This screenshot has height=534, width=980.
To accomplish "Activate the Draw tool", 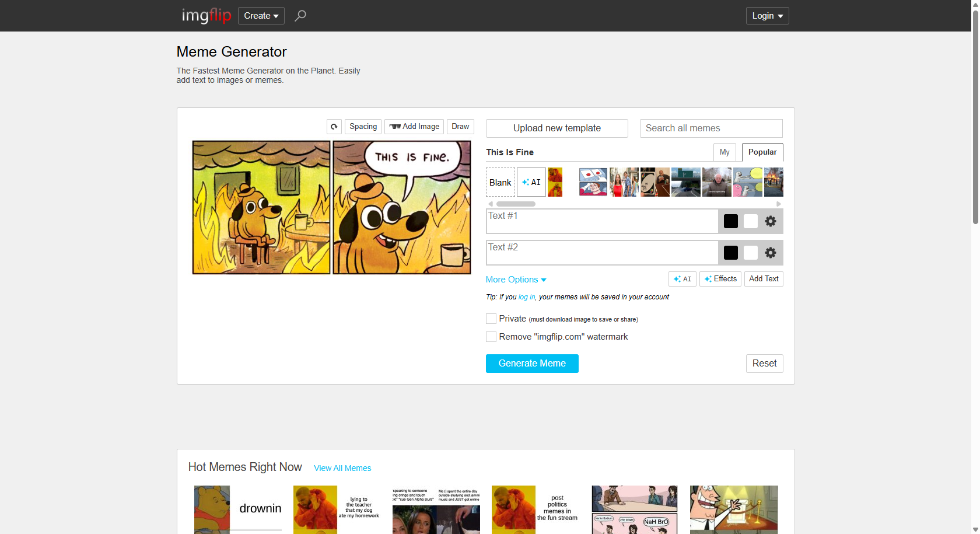I will (x=460, y=127).
